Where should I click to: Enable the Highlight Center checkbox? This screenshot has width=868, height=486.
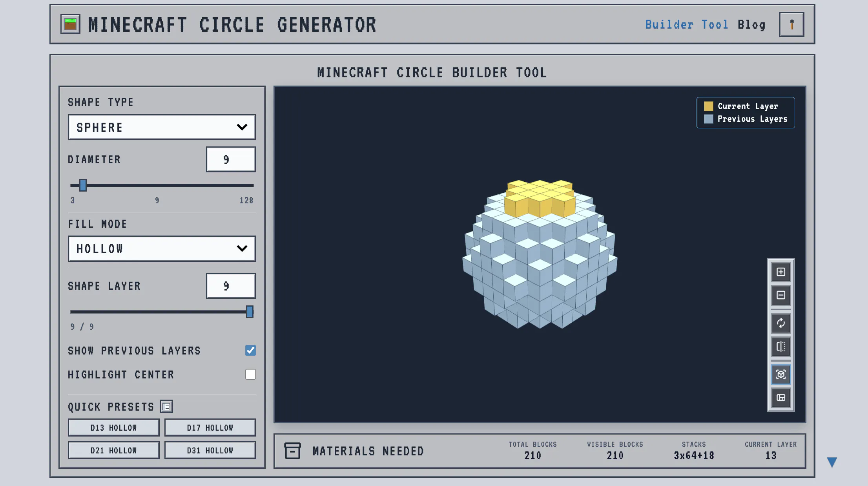[250, 375]
